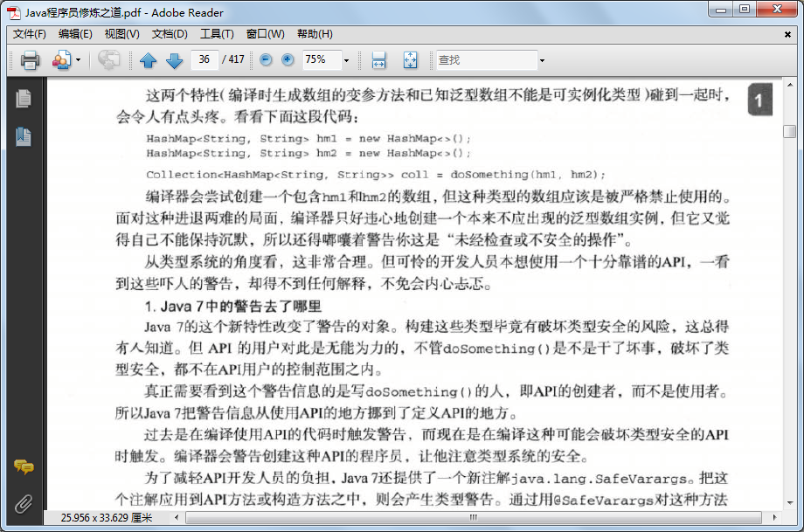The width and height of the screenshot is (804, 532).
Task: Click the Adobe PDF icon in the title bar
Action: 14,12
